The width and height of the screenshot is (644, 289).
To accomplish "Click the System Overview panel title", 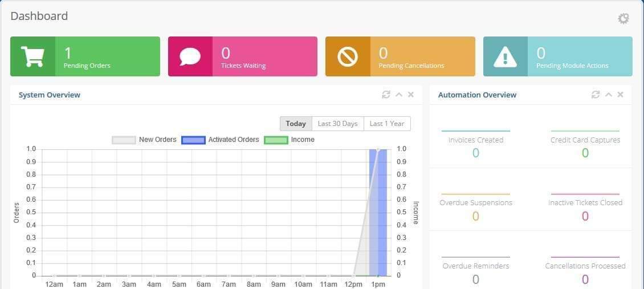I will pyautogui.click(x=49, y=95).
